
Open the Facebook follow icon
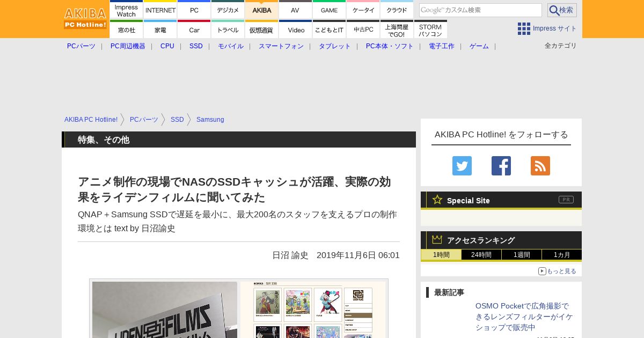[x=501, y=166]
